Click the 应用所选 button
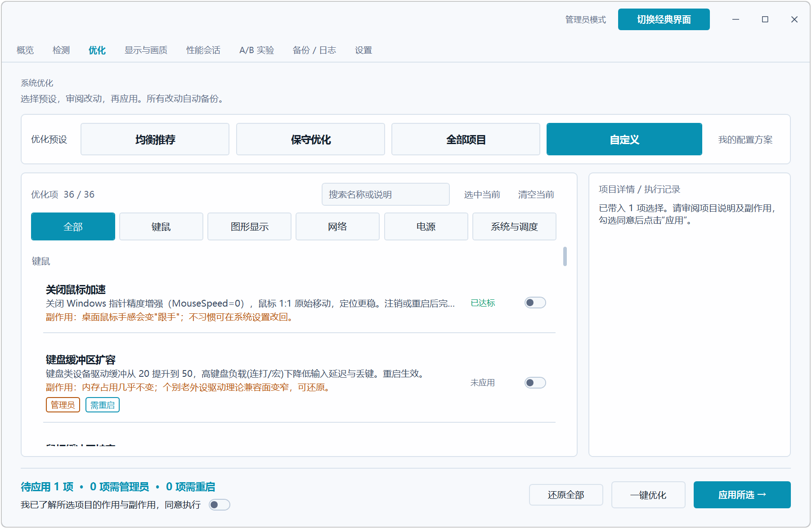This screenshot has width=812, height=529. (742, 495)
